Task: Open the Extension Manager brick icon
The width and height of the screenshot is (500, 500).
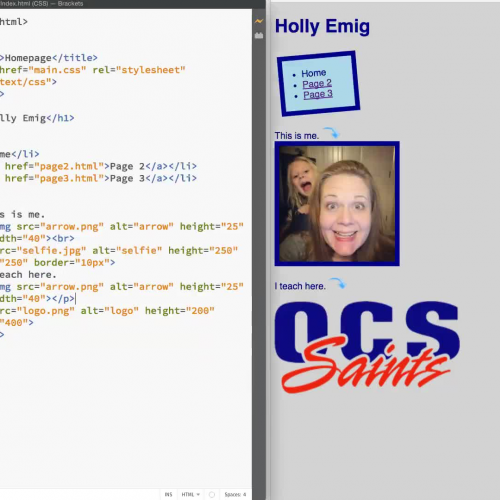Action: tap(259, 35)
